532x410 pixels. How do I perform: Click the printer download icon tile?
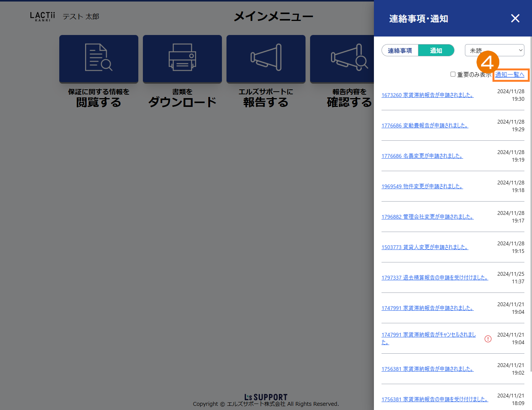(182, 58)
